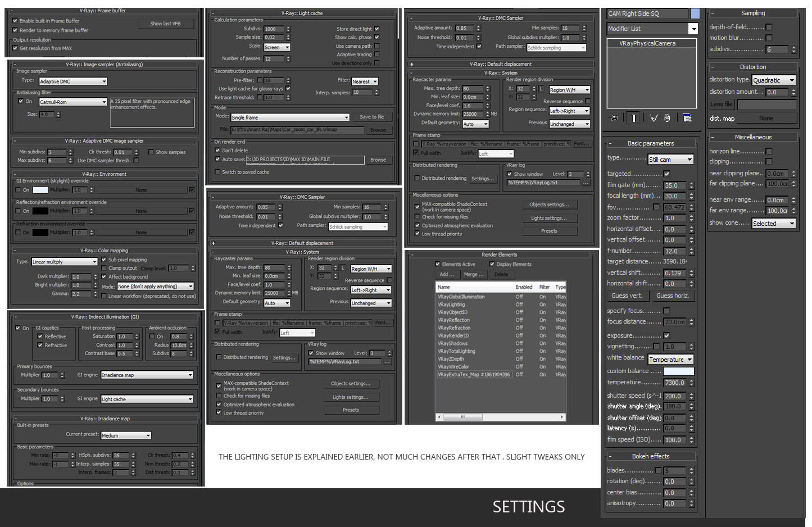Click the camera object color swatch
Viewport: 812px width, 527px height.
pos(695,13)
